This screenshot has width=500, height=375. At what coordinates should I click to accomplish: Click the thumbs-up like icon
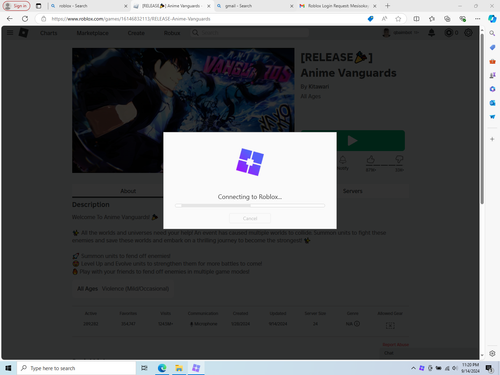(371, 160)
